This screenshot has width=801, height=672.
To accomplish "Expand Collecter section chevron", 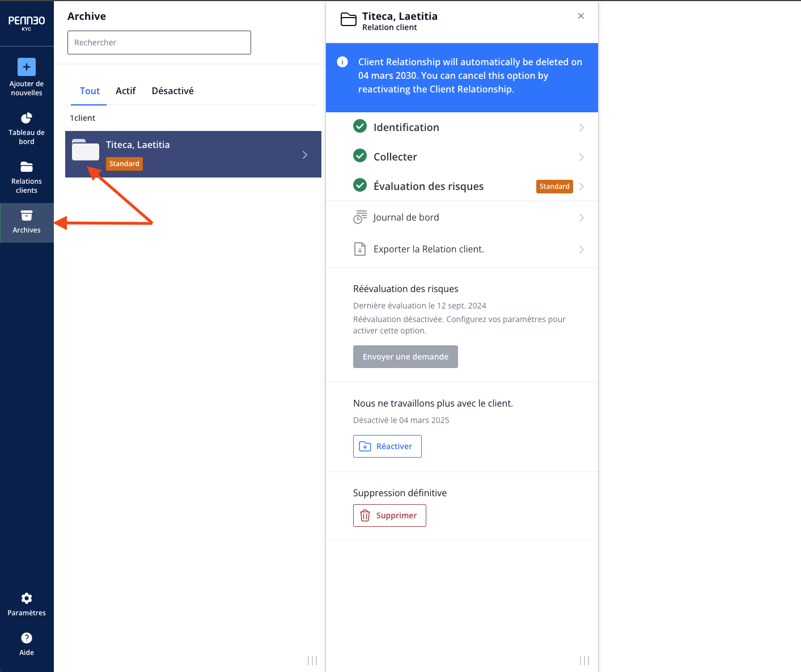I will click(x=582, y=157).
